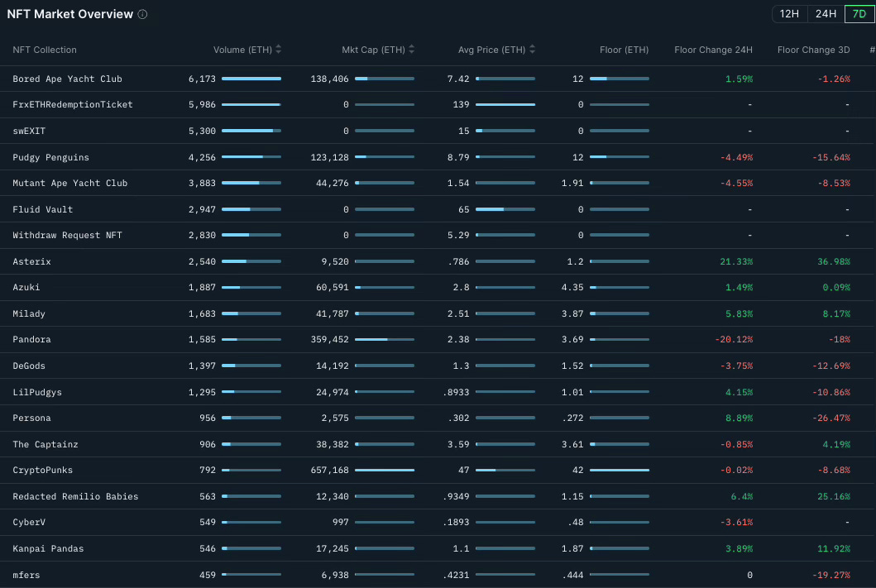The image size is (876, 588).
Task: Select the Persona collection name
Action: [31, 418]
